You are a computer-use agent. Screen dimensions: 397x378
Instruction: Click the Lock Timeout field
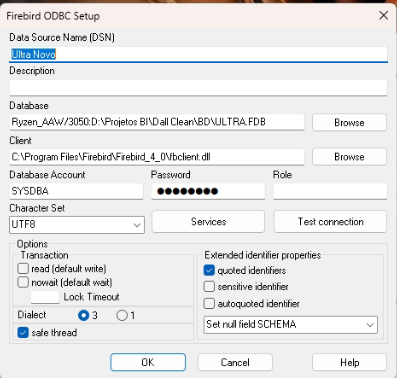click(x=45, y=297)
